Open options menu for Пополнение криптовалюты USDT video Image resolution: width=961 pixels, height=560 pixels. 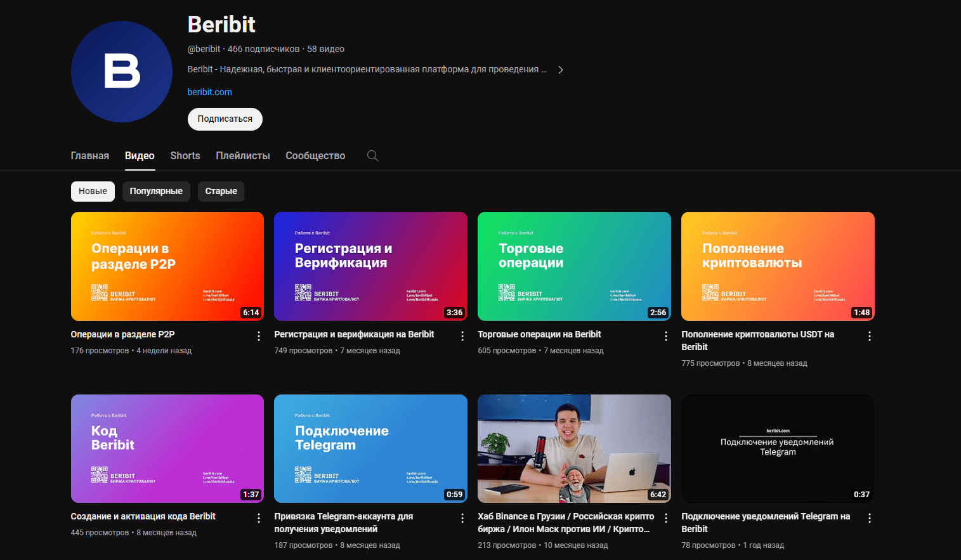click(870, 336)
